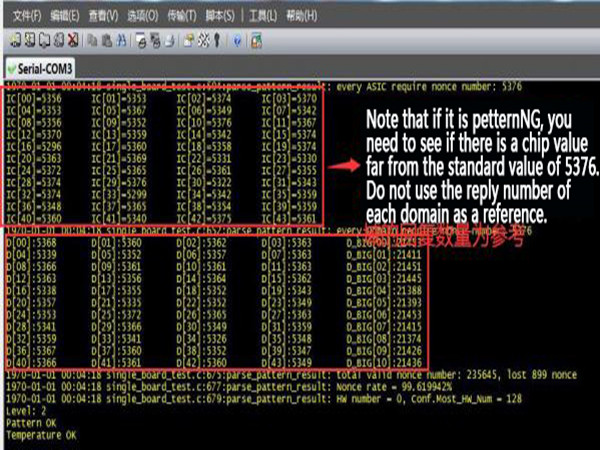Open the 传输(T) Transfer menu
600x450 pixels.
click(182, 16)
